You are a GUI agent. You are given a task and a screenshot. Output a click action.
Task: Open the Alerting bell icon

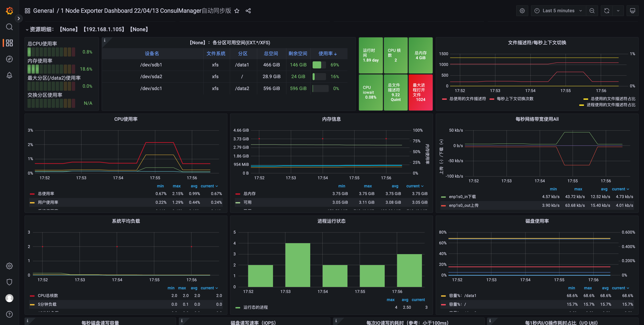(x=9, y=75)
